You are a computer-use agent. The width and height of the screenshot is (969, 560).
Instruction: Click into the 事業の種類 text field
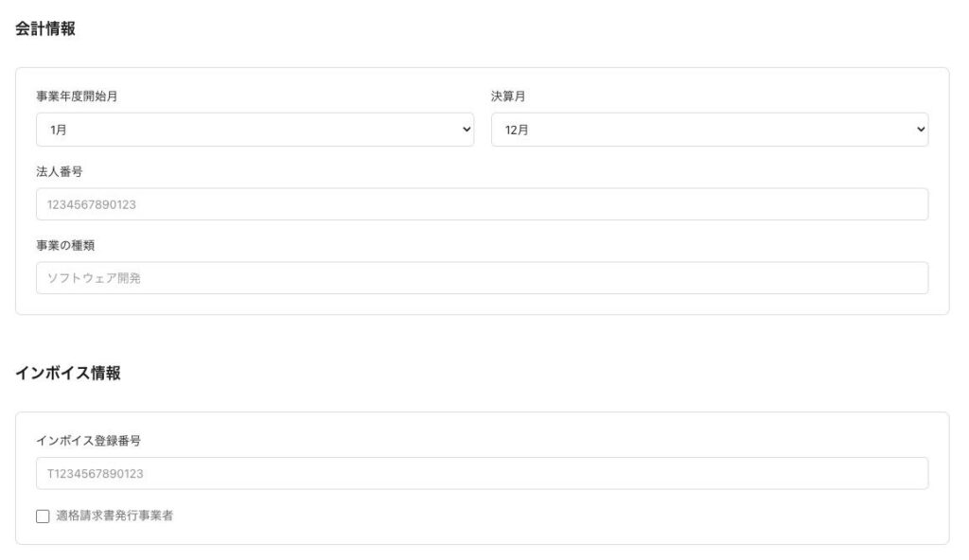[x=482, y=278]
